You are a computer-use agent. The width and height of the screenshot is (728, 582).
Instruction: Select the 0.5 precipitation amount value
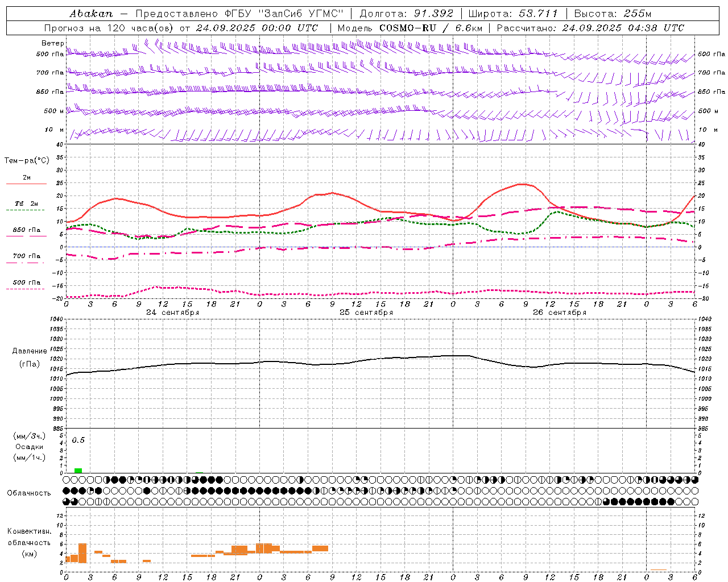click(78, 440)
